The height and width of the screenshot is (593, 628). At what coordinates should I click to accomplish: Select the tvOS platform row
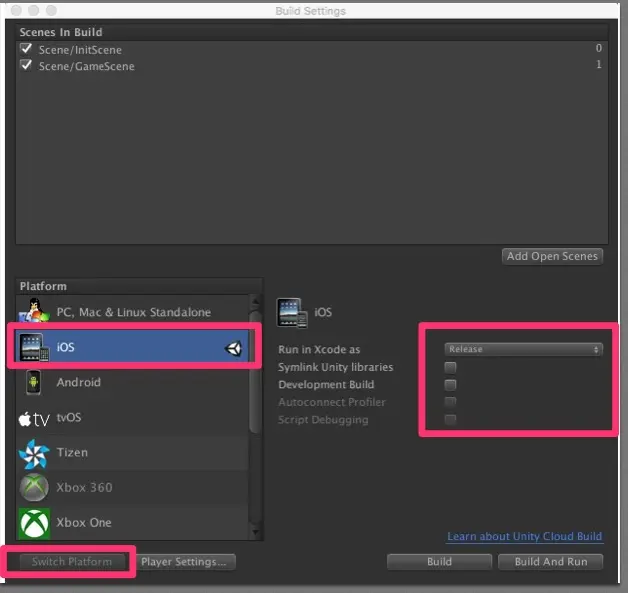(x=132, y=418)
